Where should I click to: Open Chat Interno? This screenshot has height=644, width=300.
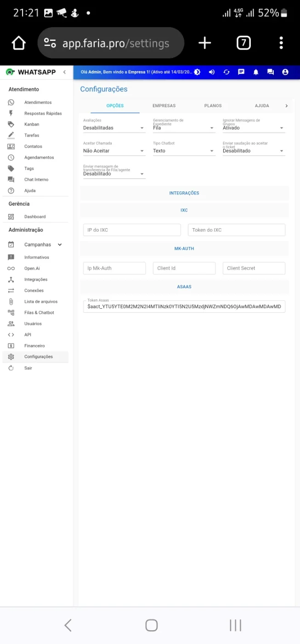36,179
